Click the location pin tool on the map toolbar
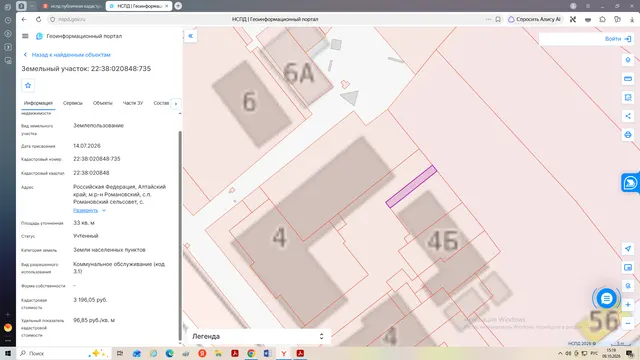This screenshot has width=640, height=360. 628,60
